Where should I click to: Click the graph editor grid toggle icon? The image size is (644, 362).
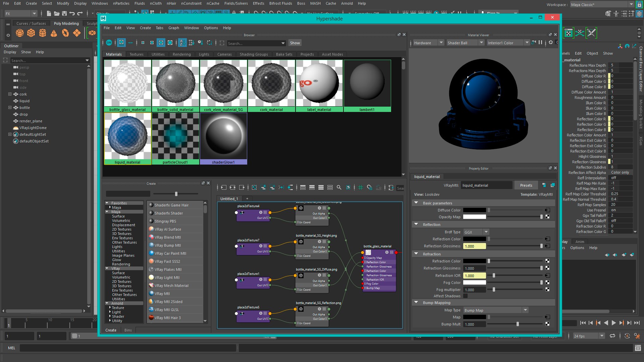click(361, 188)
